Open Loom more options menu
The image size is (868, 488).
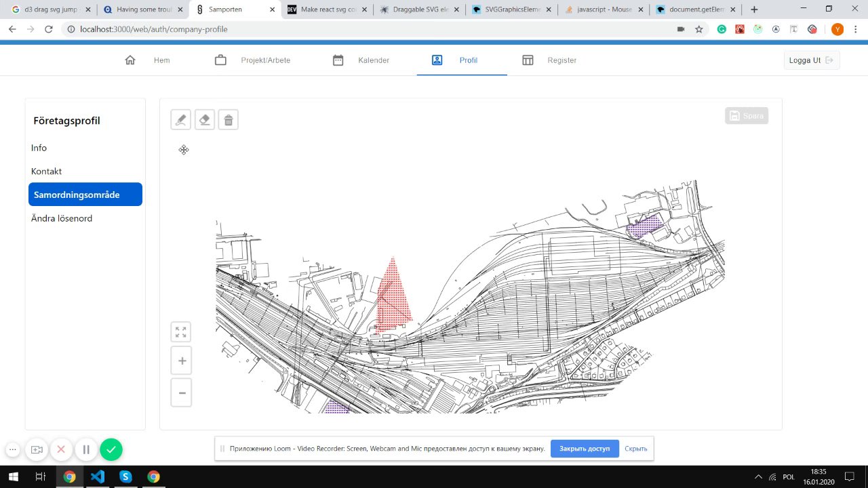pyautogui.click(x=13, y=449)
